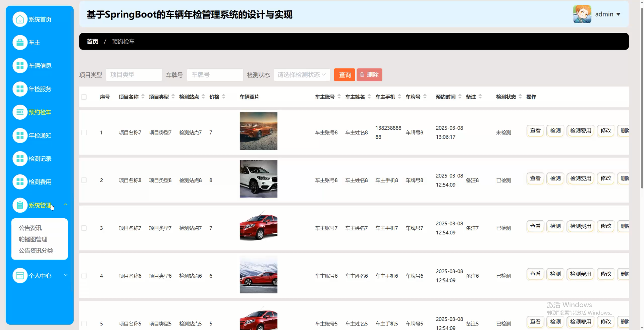644x330 pixels.
Task: Open 公告资讯 submenu item
Action: click(x=30, y=228)
